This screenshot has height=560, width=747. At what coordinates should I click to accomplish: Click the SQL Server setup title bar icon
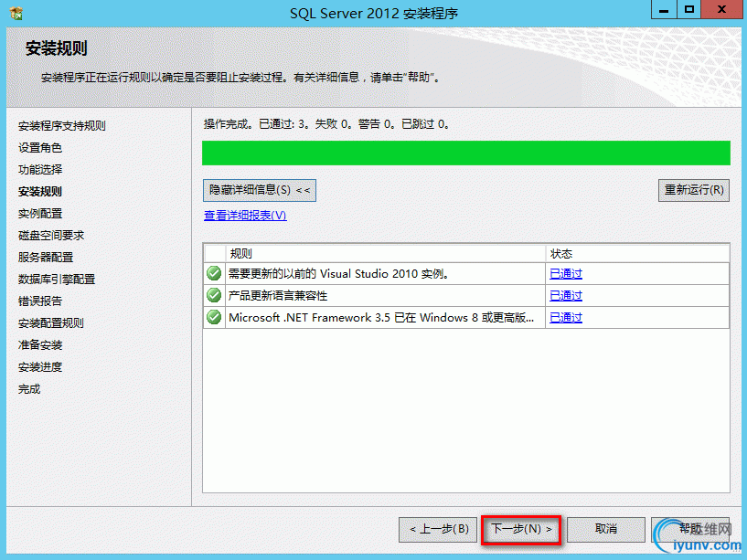[16, 13]
